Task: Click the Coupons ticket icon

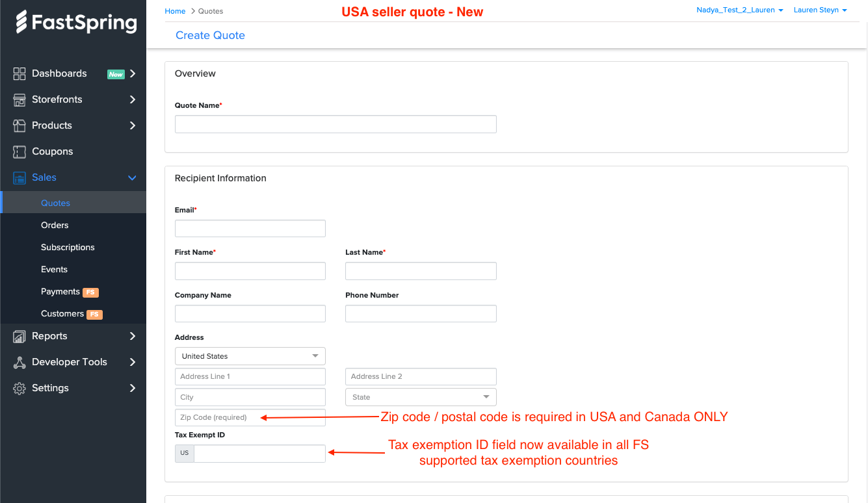Action: click(18, 151)
